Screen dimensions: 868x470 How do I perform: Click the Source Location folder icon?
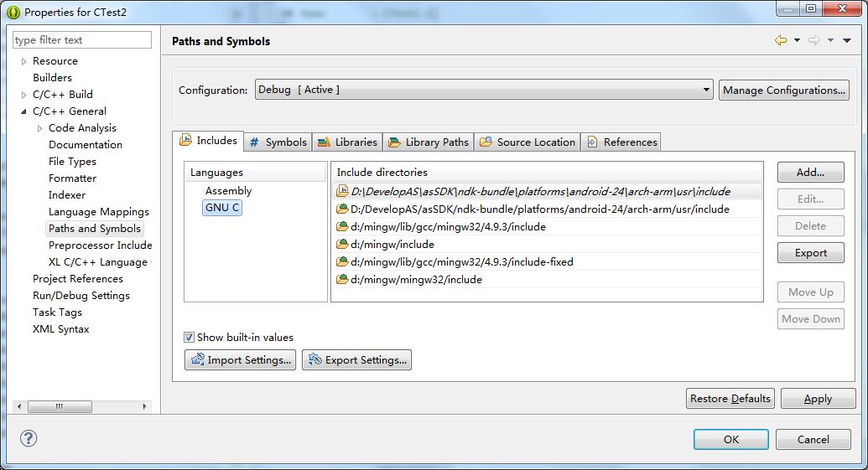486,142
